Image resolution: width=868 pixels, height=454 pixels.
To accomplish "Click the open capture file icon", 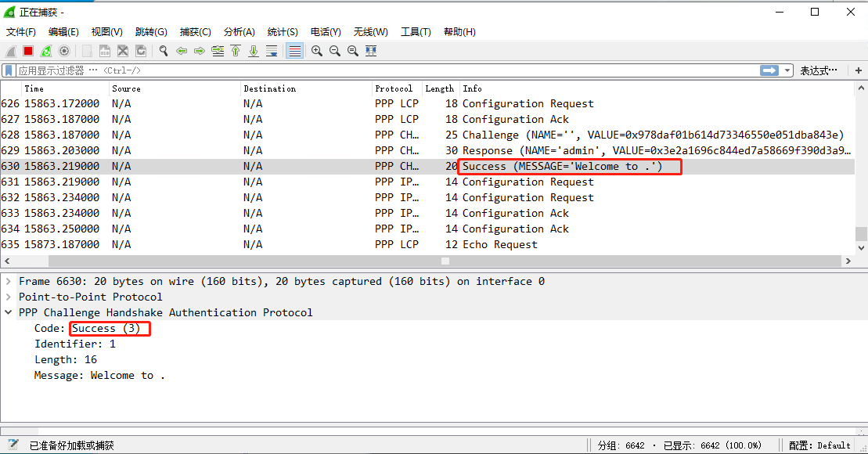I will click(x=87, y=51).
